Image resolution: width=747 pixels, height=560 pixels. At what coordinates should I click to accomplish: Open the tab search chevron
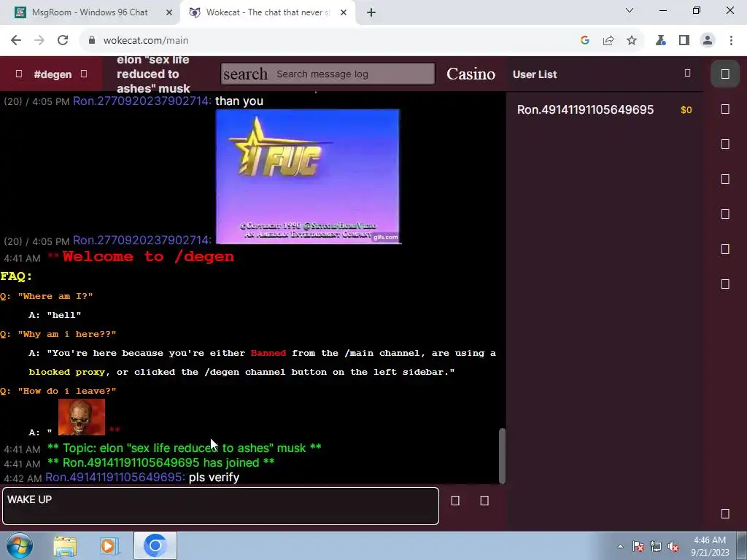[630, 10]
